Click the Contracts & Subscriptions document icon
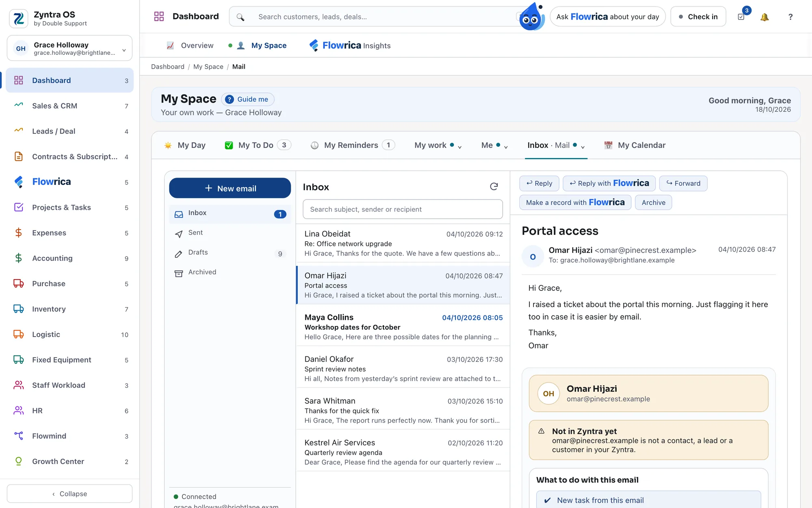This screenshot has height=508, width=812. coord(19,156)
